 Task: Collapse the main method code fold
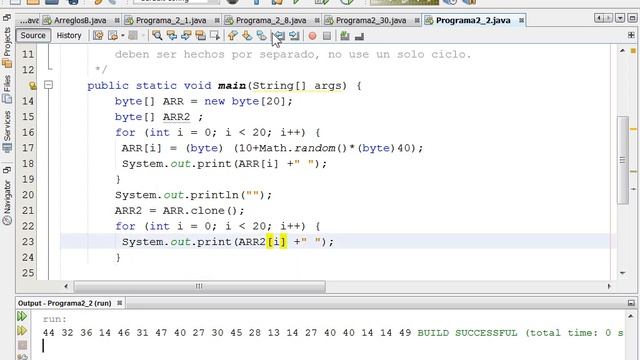[x=49, y=85]
